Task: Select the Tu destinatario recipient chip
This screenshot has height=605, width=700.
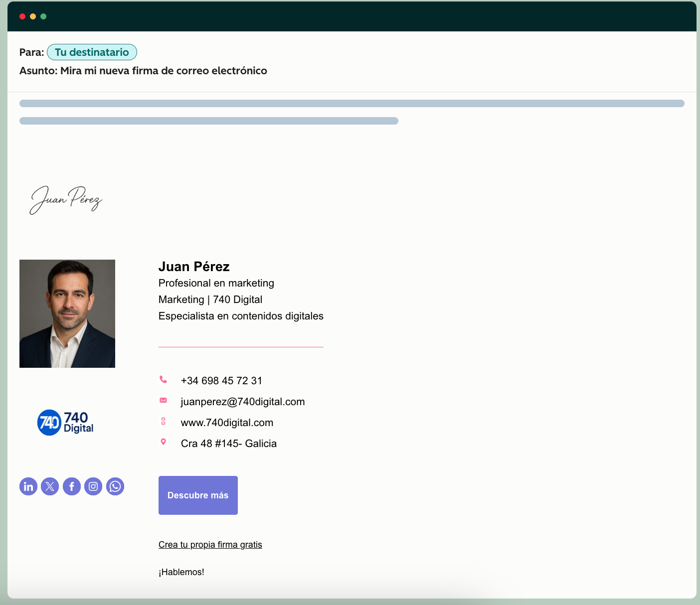Action: (92, 52)
